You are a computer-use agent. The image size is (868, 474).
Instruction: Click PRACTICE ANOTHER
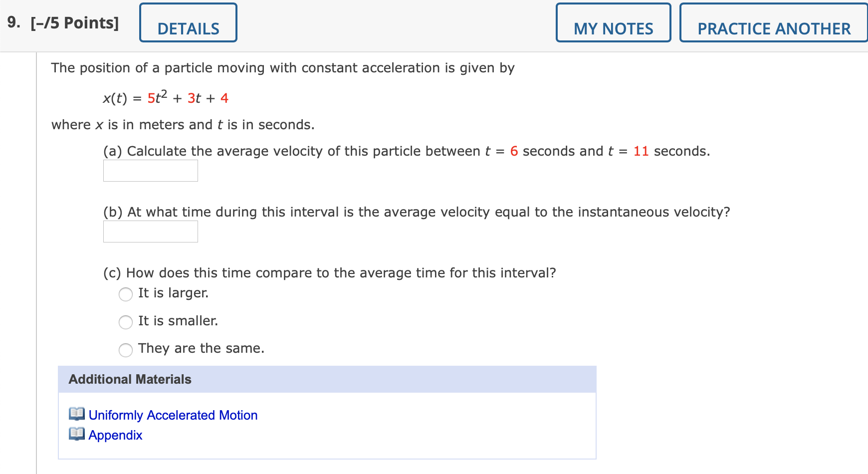[773, 22]
